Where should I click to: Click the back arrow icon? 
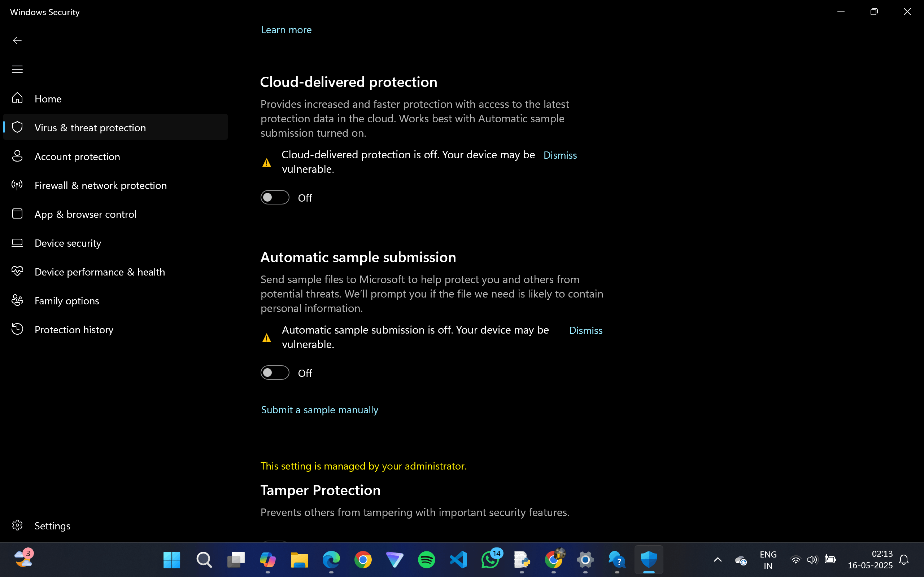17,40
